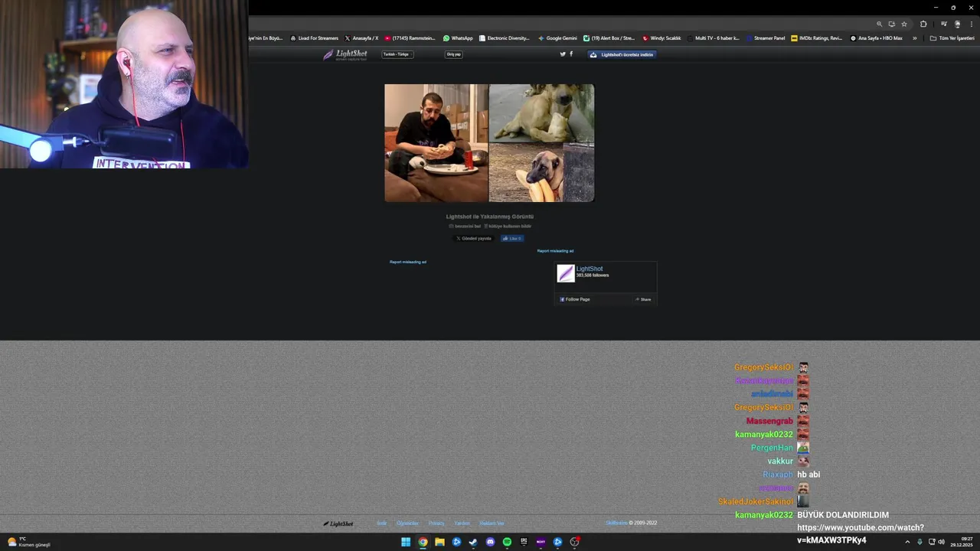Viewport: 980px width, 551px height.
Task: Open the Turkish - Türkçe language dropdown
Action: click(x=397, y=54)
